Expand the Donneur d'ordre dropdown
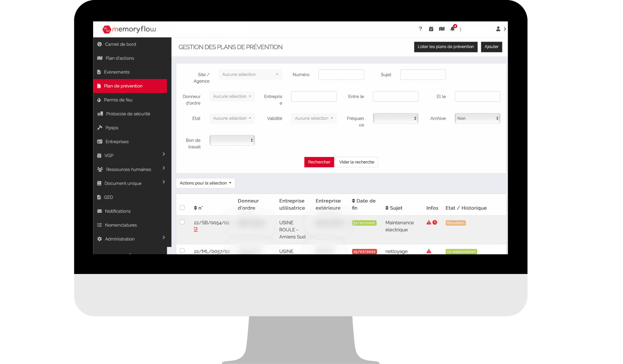The width and height of the screenshot is (623, 364). [232, 96]
